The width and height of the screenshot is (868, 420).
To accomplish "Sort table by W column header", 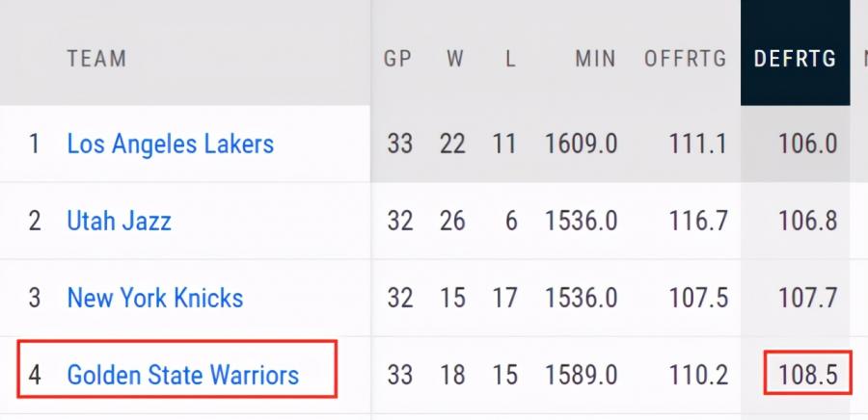I will pyautogui.click(x=455, y=58).
